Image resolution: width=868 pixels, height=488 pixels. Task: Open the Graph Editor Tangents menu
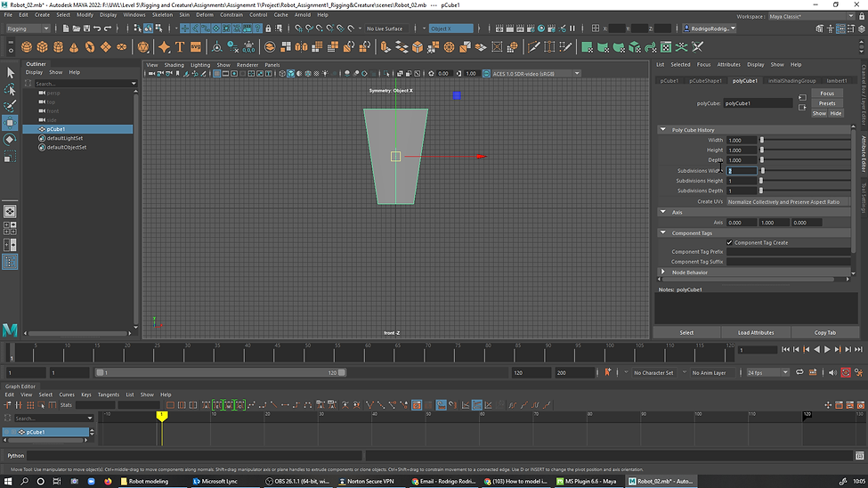[x=109, y=395]
